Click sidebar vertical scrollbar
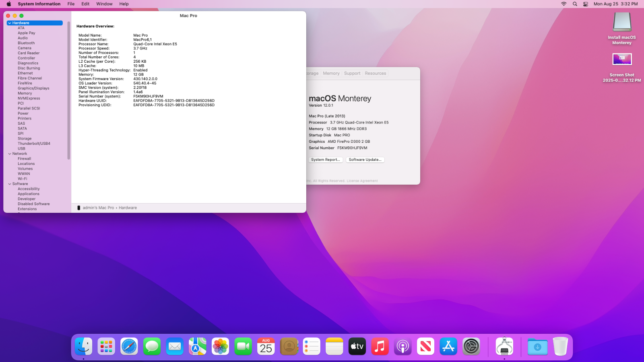The image size is (644, 362). pos(69,90)
